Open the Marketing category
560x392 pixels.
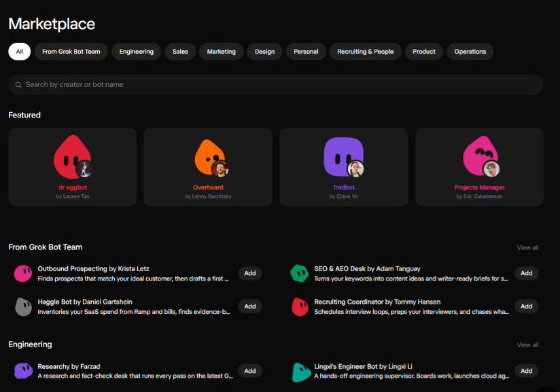222,52
